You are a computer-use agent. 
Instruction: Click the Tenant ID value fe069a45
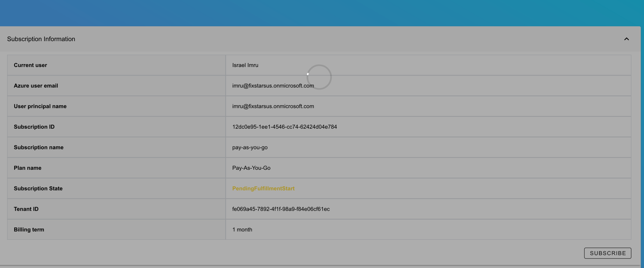pos(281,209)
